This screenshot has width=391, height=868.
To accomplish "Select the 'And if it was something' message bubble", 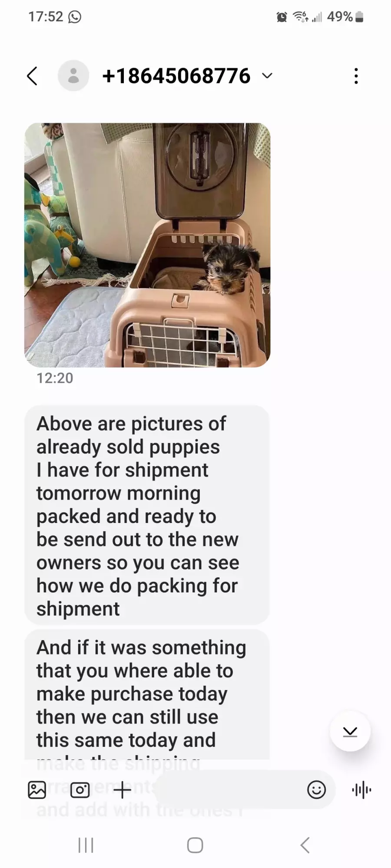I will pyautogui.click(x=147, y=694).
